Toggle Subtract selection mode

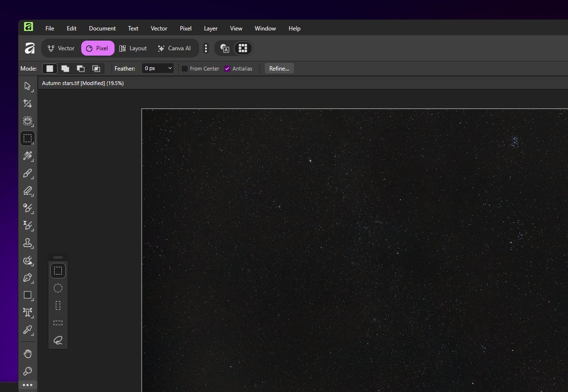click(81, 68)
